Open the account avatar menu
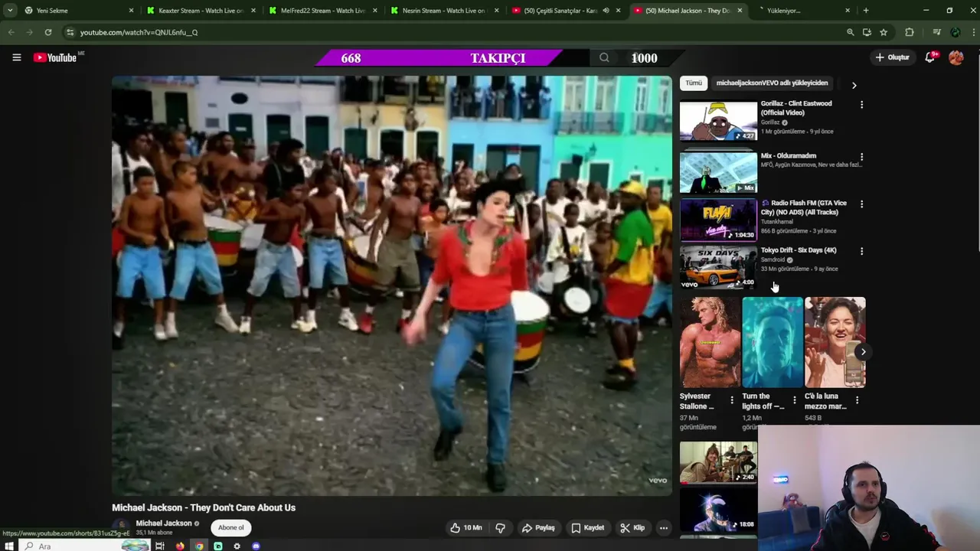 pos(956,57)
